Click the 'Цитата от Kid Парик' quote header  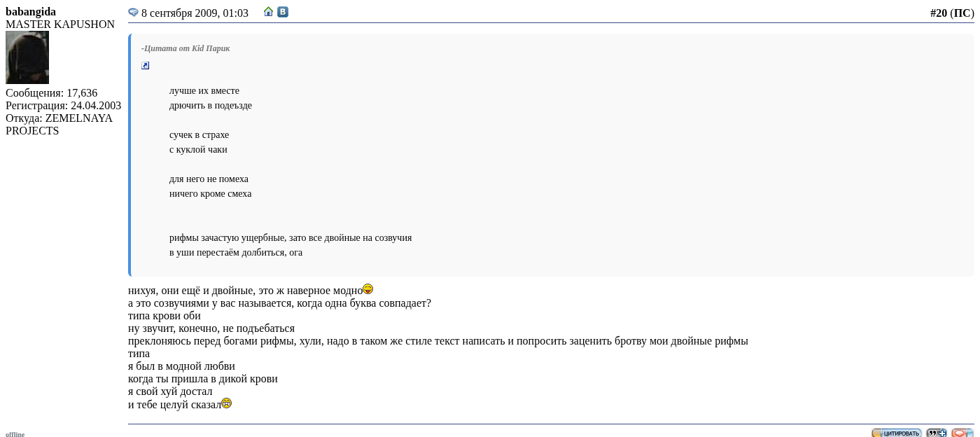185,48
